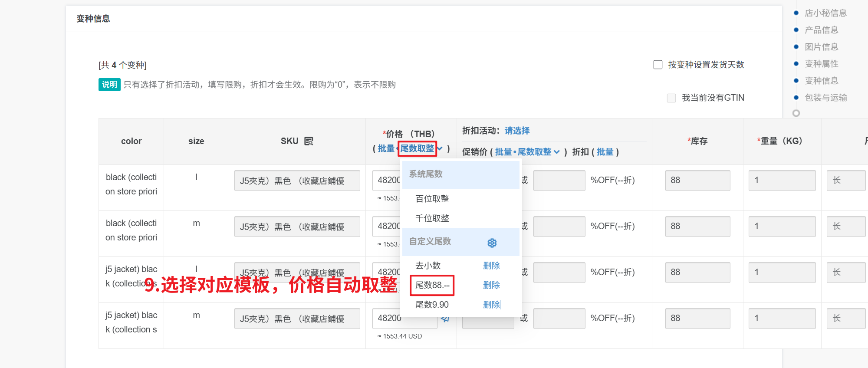868x368 pixels.
Task: Open custom rounding settings gear icon
Action: 492,243
